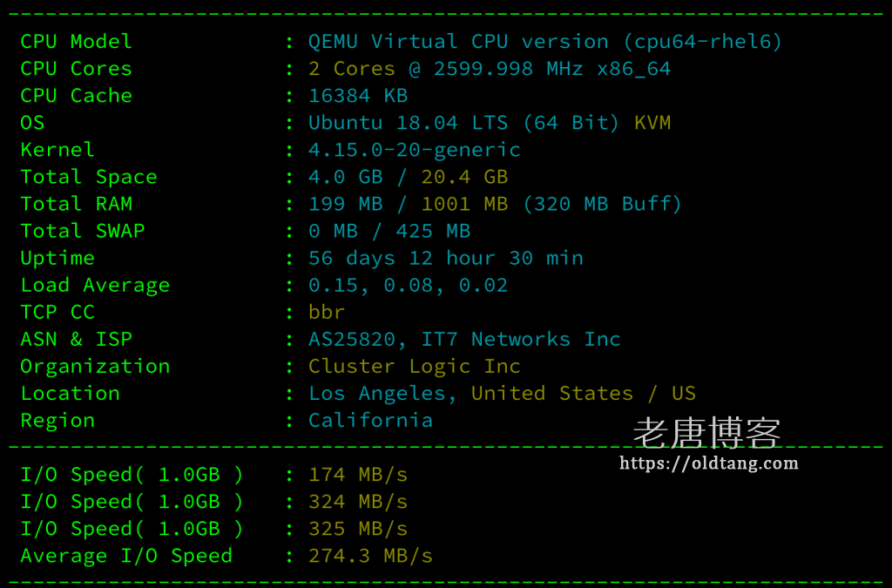Click the California region value
The height and width of the screenshot is (588, 892).
(x=370, y=420)
